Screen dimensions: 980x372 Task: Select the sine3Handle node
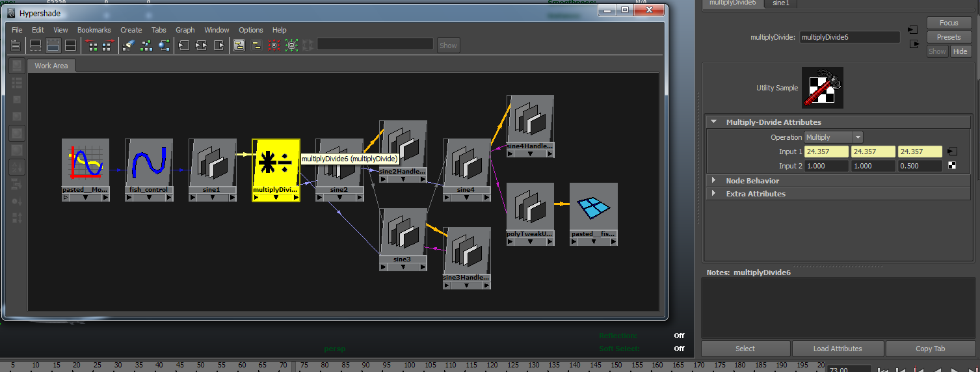[x=467, y=258]
